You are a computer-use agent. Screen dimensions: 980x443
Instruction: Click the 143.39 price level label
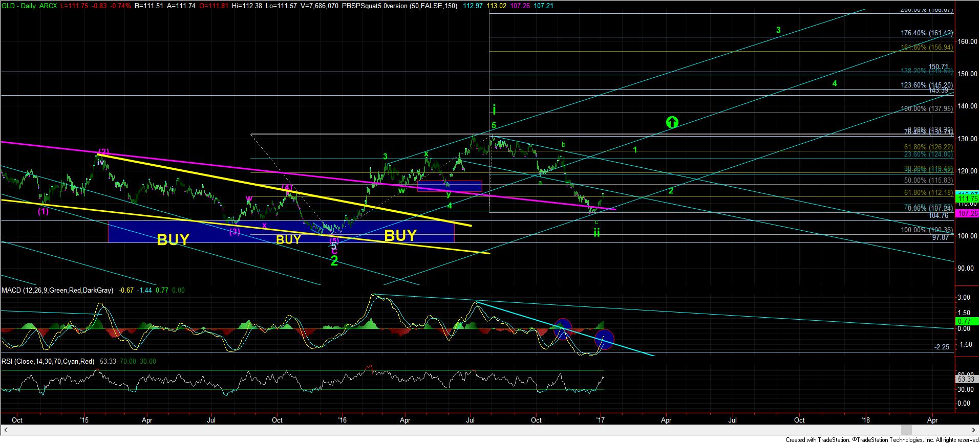(939, 90)
